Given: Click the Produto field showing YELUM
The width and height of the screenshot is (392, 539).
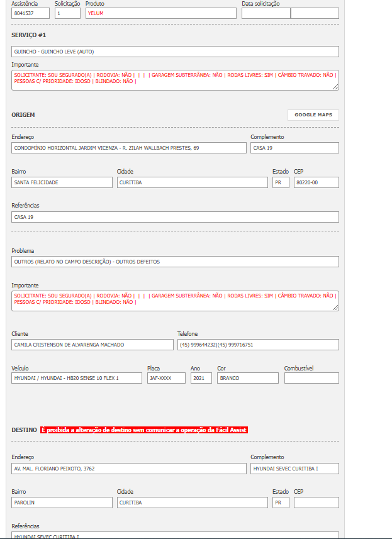Looking at the screenshot, I should 161,13.
